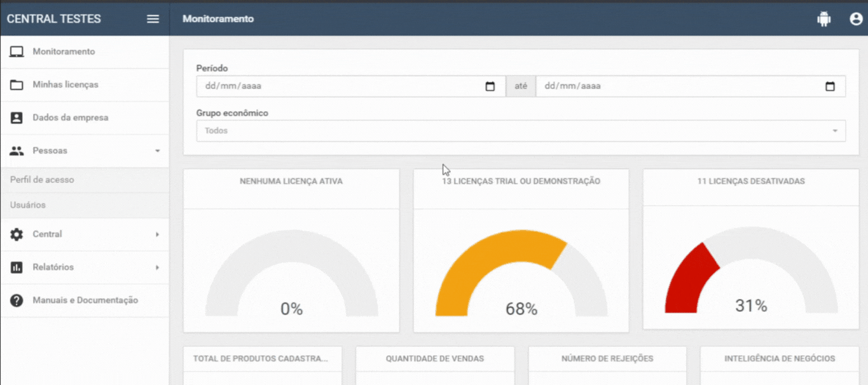Click the Manuais e Documentação help icon
Viewport: 868px width, 385px height.
pyautogui.click(x=17, y=301)
